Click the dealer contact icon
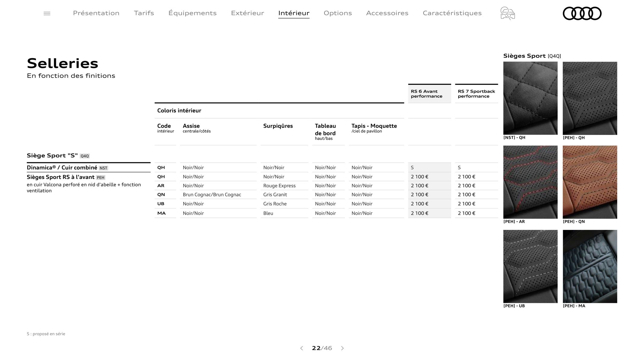This screenshot has width=644, height=362. point(508,13)
